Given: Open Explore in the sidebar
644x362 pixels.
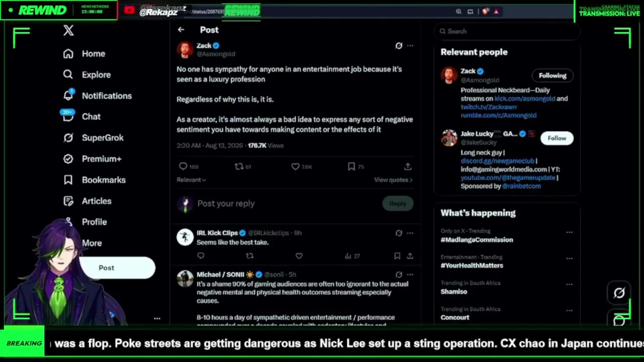Looking at the screenshot, I should coord(87,75).
